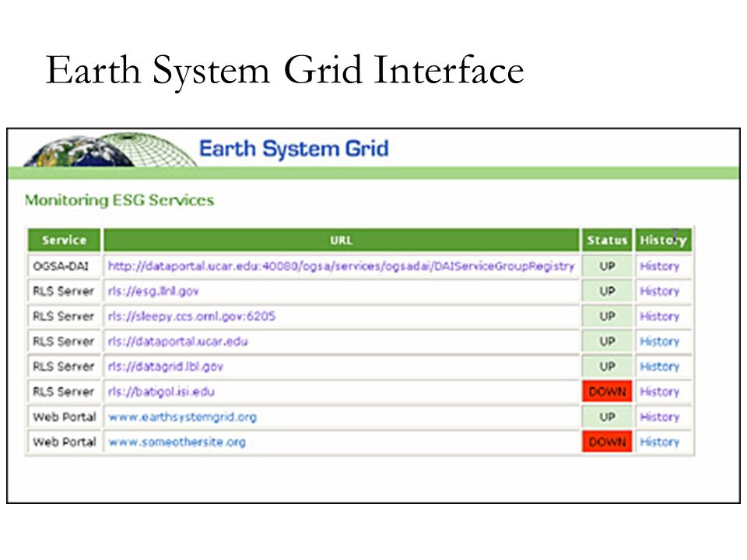Click Web Portal cell for someothersite.org row

coord(65,442)
